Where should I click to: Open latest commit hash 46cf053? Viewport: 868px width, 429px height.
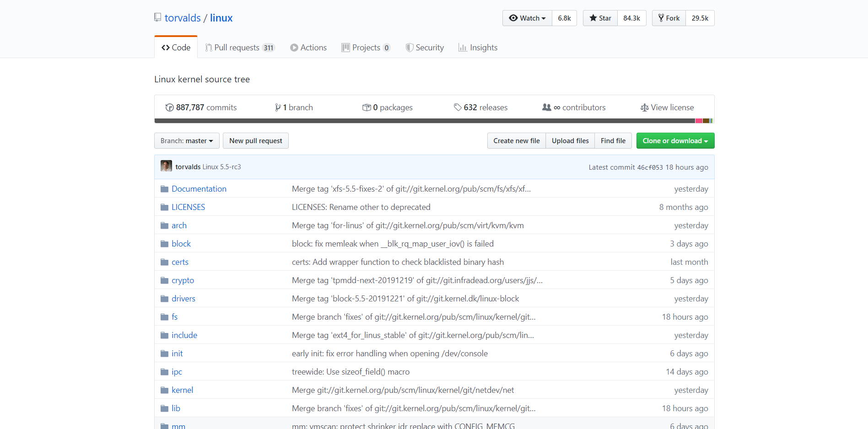[x=650, y=167]
